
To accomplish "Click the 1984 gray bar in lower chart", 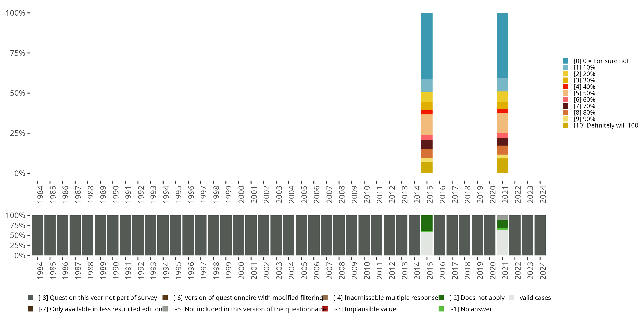I will pos(38,235).
